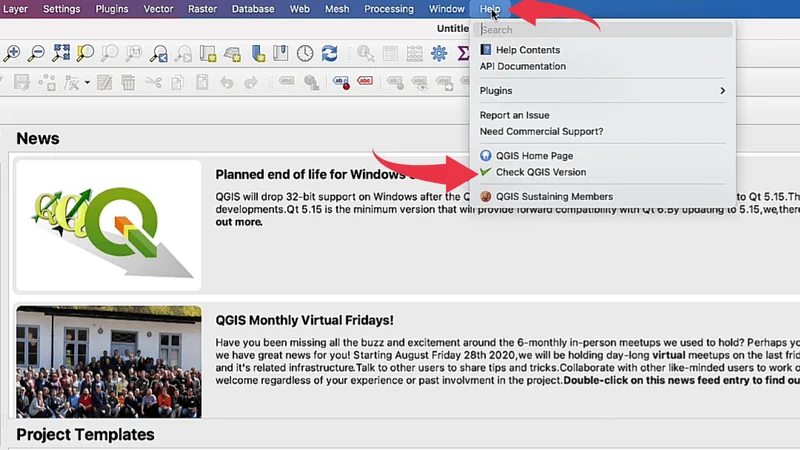
Task: Open the vertex tool dropdown arrow
Action: click(87, 83)
